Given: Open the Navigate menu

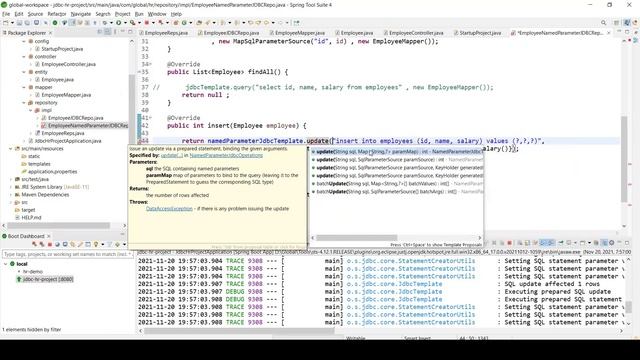Looking at the screenshot, I should pyautogui.click(x=81, y=14).
